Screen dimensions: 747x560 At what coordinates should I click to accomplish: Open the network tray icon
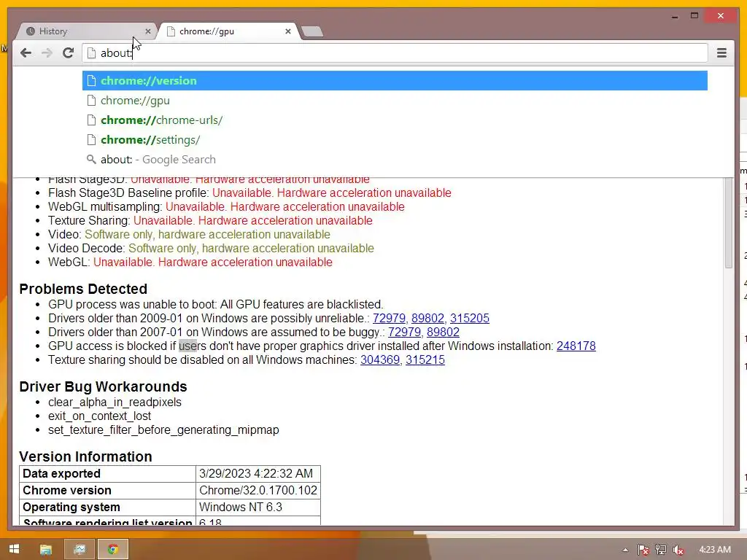[661, 550]
